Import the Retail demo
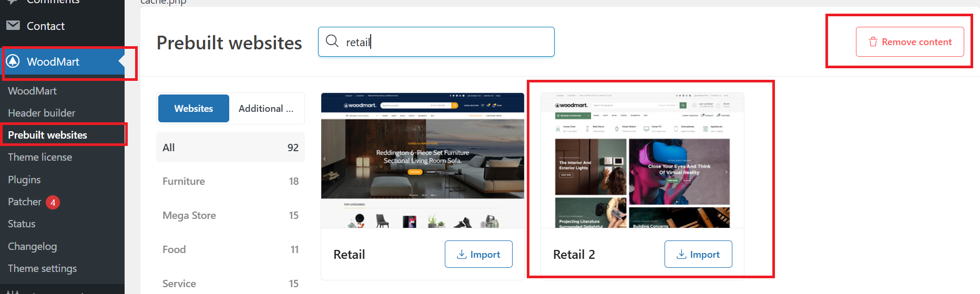This screenshot has height=294, width=980. pyautogui.click(x=478, y=254)
